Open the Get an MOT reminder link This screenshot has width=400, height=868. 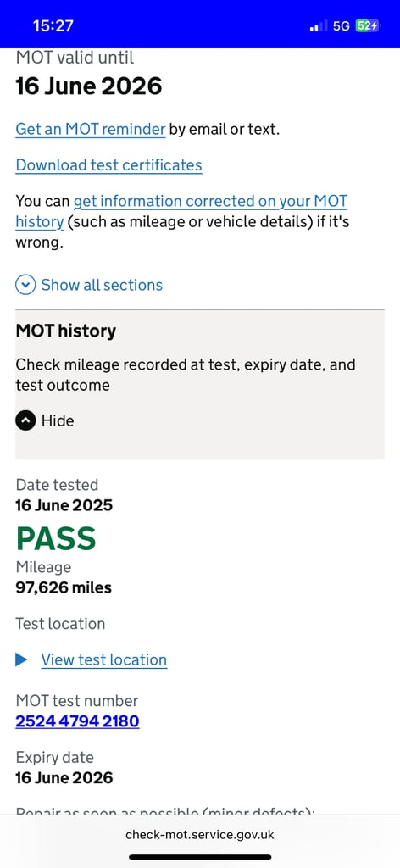coord(91,129)
